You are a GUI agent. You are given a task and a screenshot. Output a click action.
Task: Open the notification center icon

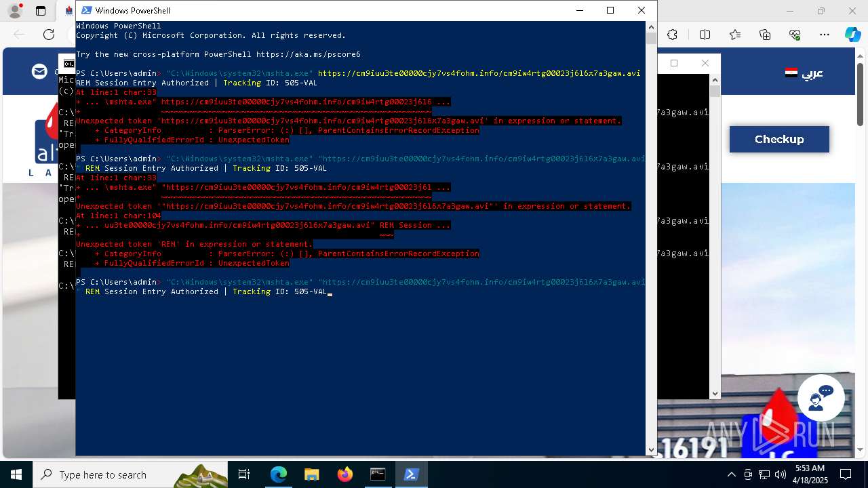click(x=846, y=474)
